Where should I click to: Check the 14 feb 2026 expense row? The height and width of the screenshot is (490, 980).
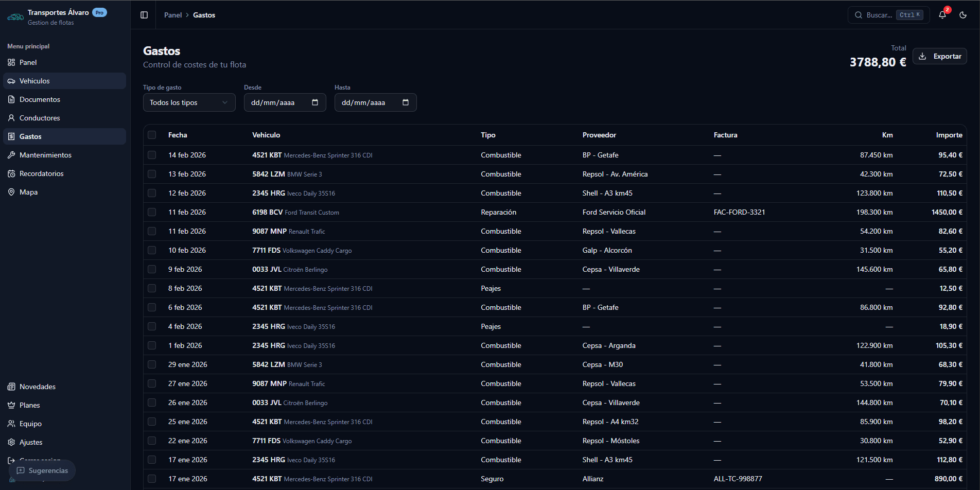click(x=152, y=155)
